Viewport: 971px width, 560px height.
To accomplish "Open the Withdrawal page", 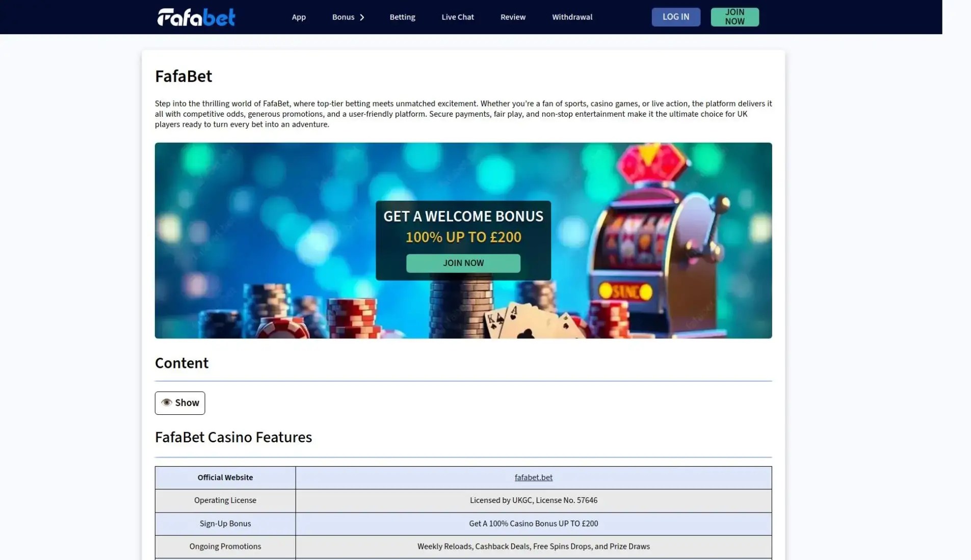I will (x=572, y=17).
